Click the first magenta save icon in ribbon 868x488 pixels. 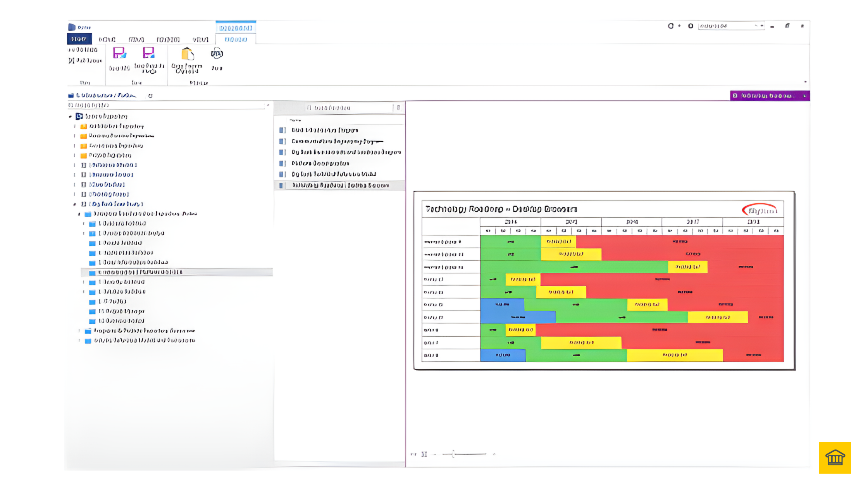119,53
